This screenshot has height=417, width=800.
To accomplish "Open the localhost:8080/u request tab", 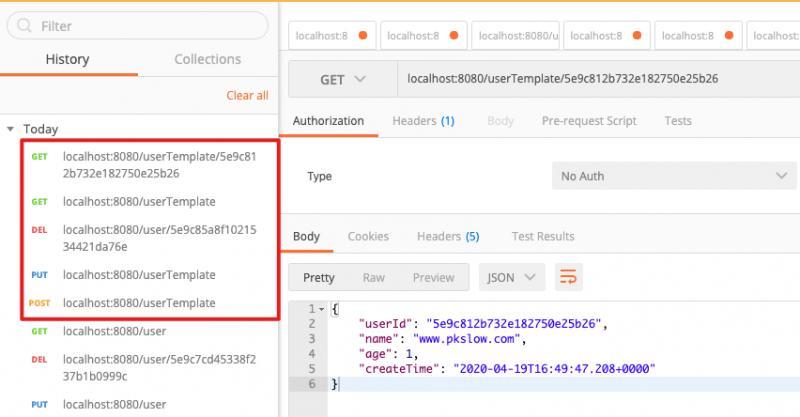I will [515, 35].
